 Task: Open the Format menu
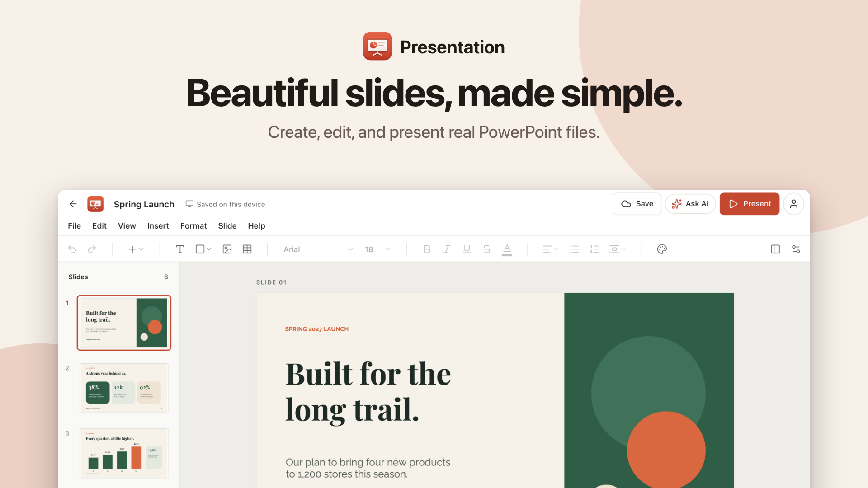click(193, 225)
